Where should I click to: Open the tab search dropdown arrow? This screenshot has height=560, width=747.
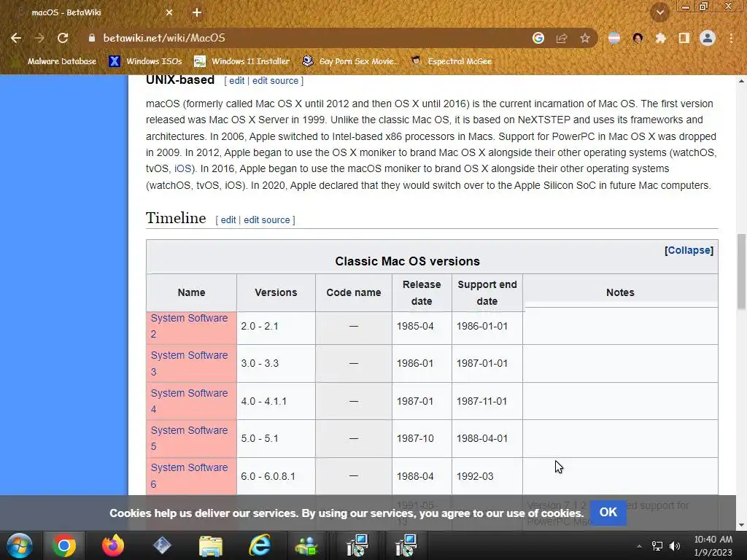[x=660, y=13]
